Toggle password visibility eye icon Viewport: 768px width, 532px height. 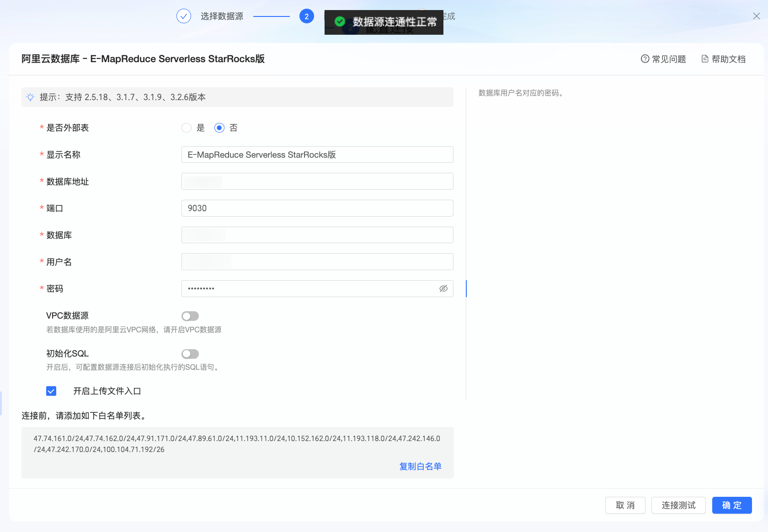coord(443,288)
